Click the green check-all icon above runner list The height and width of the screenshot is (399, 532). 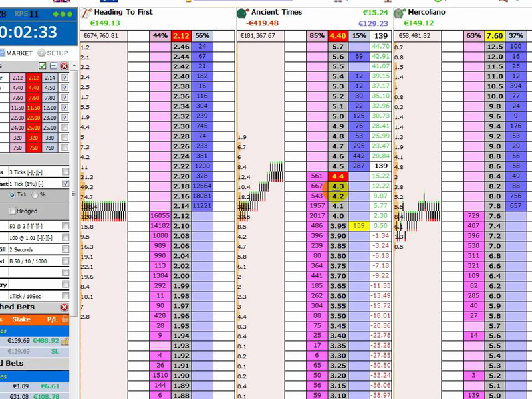tap(42, 66)
